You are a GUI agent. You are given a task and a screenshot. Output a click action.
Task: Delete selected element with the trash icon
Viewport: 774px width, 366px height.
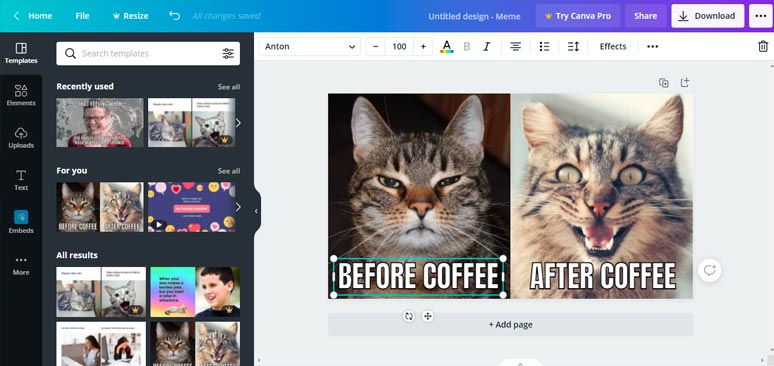[x=763, y=46]
